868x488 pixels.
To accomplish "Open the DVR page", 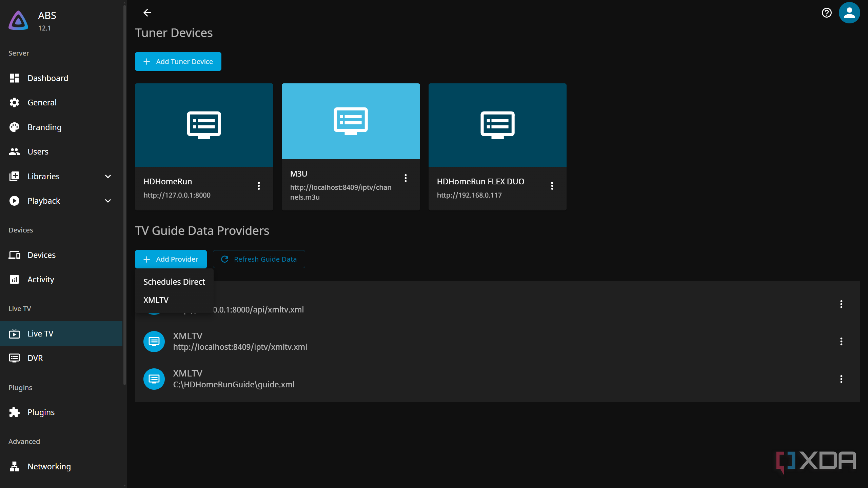I will (x=61, y=358).
